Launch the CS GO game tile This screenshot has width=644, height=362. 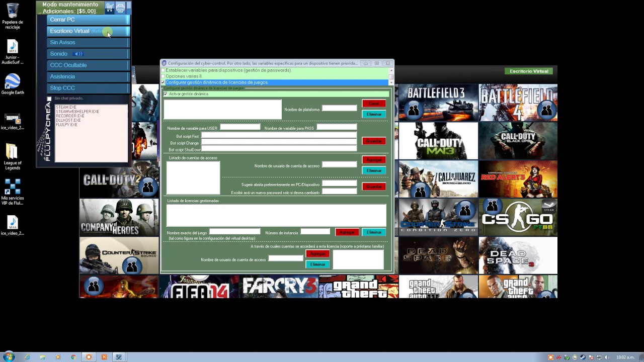click(518, 217)
